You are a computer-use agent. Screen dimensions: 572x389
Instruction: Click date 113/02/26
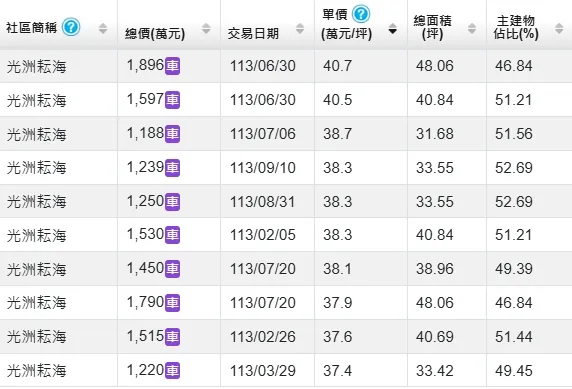click(x=263, y=337)
